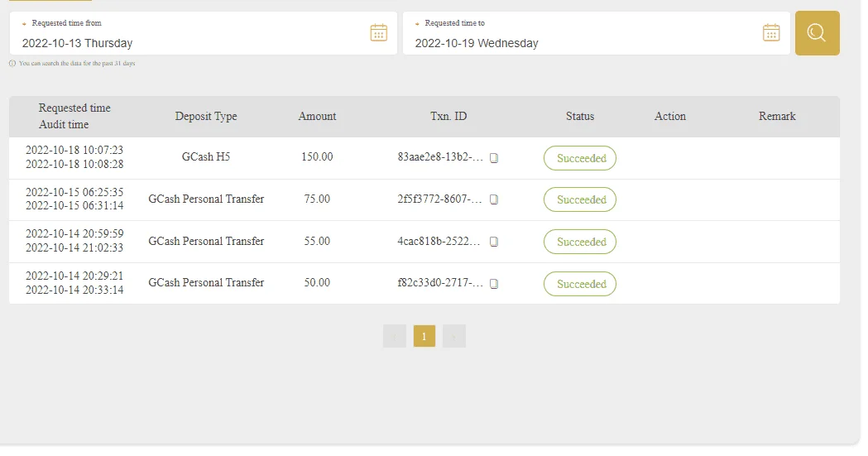Viewport: 868px width, 456px height.
Task: Click transaction ID text f82c33d0-2717-…
Action: (x=440, y=282)
